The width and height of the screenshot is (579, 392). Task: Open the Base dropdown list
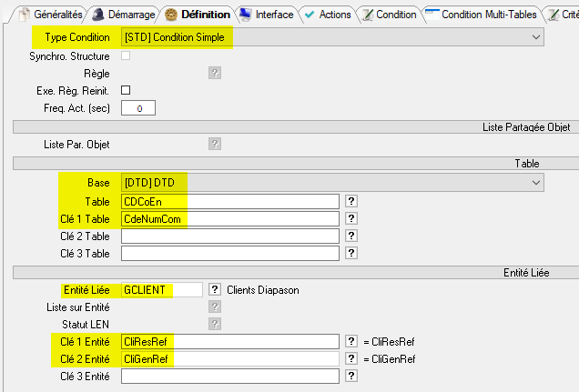tap(535, 183)
